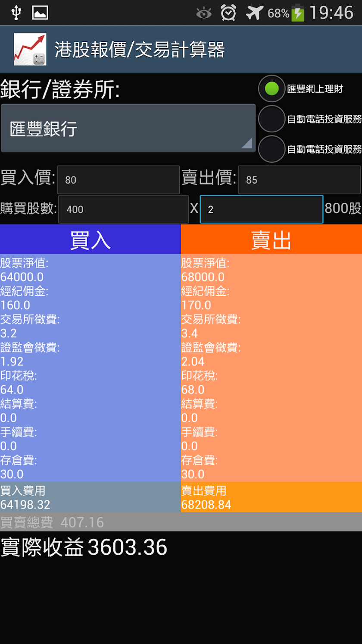Edit the 購買股數 field showing 400
Screen dimensions: 362x644
(123, 209)
